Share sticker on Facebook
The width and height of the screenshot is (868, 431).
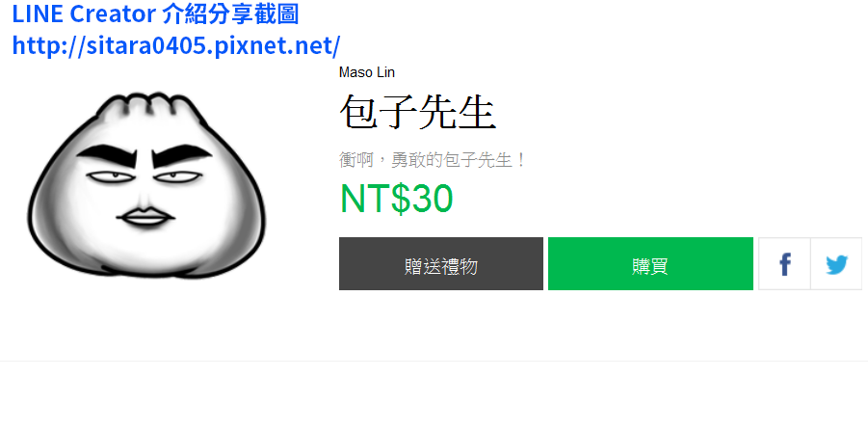tap(784, 263)
